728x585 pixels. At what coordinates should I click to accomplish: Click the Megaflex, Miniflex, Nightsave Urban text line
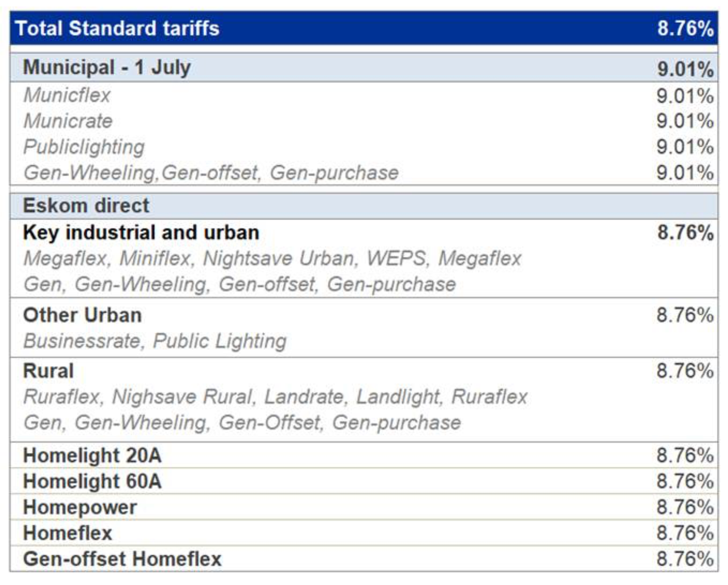pyautogui.click(x=273, y=258)
